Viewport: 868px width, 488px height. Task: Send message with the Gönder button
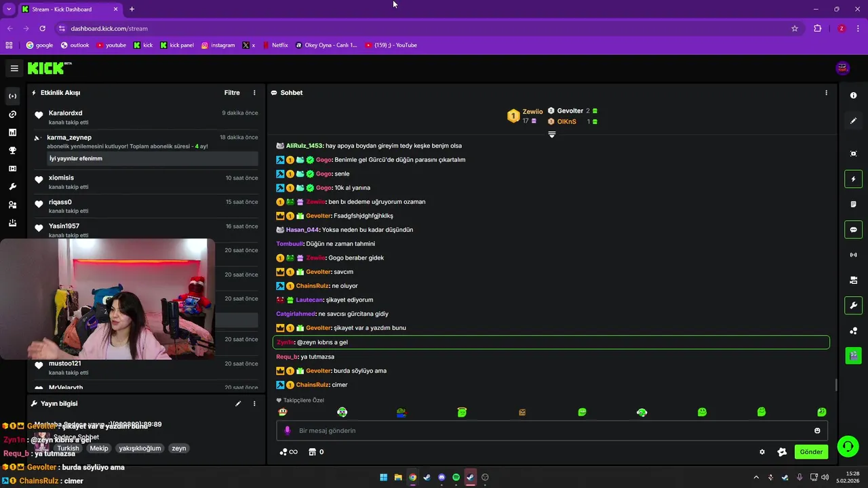coord(811,452)
